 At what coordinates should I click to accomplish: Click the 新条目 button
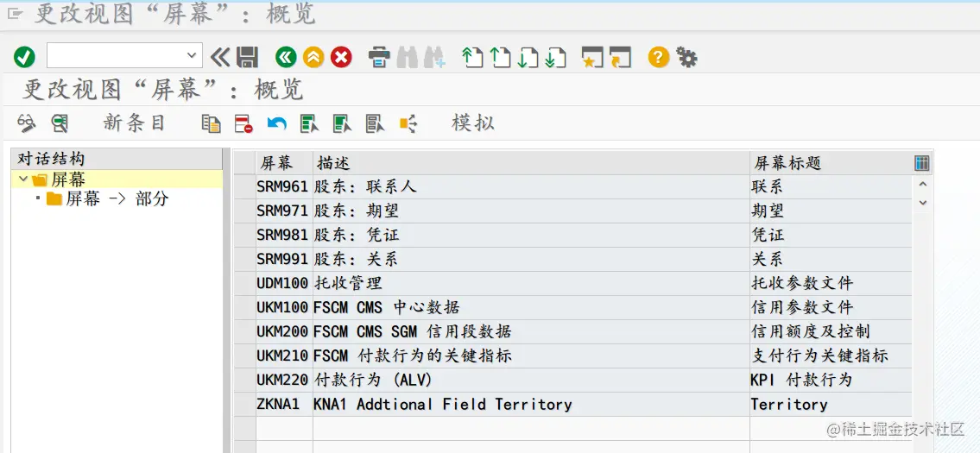click(x=134, y=123)
